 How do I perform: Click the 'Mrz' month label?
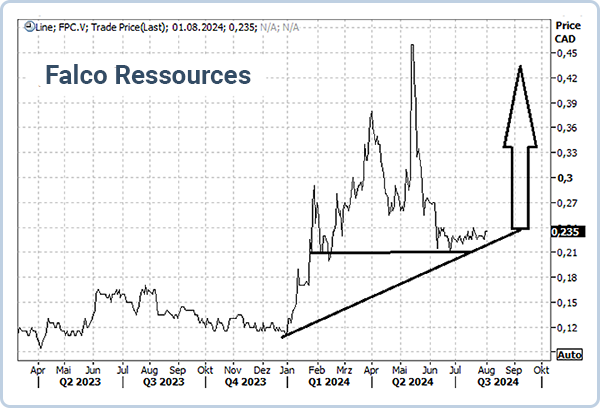tap(344, 370)
